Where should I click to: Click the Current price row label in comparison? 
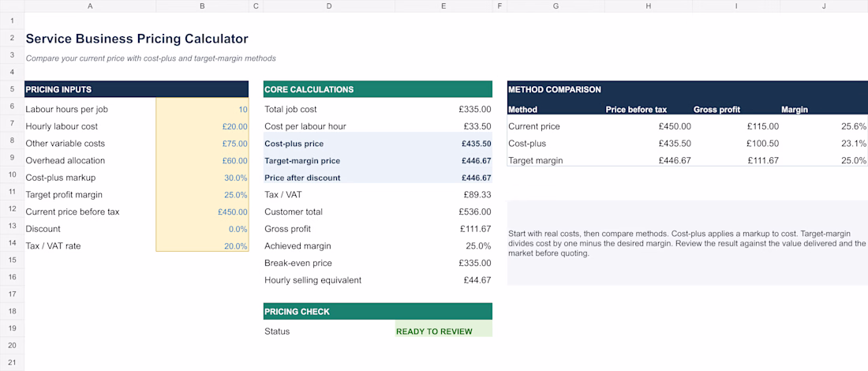point(533,126)
